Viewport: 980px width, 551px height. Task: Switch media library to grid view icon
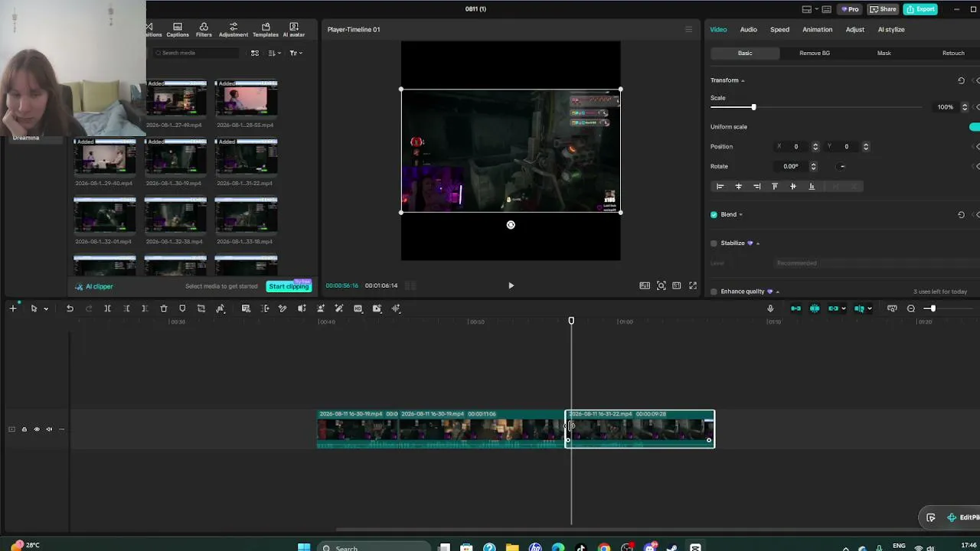coord(255,53)
